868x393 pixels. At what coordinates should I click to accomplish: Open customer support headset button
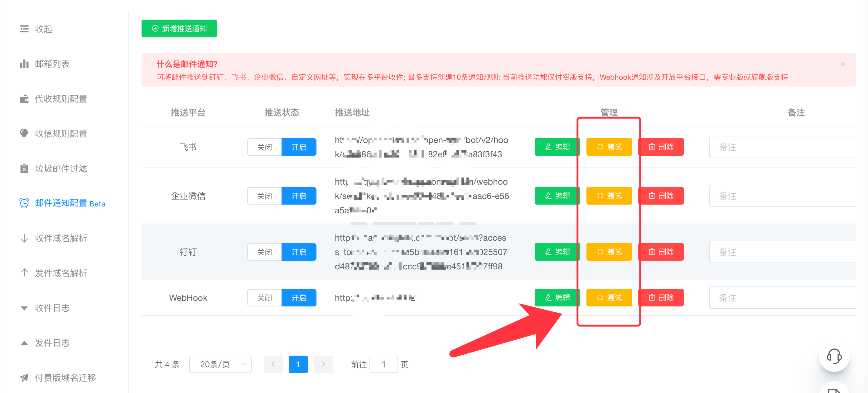(834, 356)
